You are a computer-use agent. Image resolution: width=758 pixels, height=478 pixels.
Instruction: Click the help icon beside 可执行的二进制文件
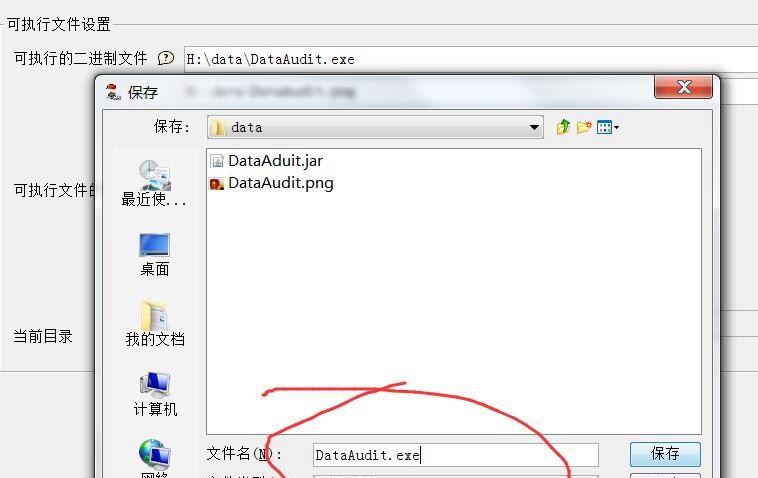click(x=166, y=58)
